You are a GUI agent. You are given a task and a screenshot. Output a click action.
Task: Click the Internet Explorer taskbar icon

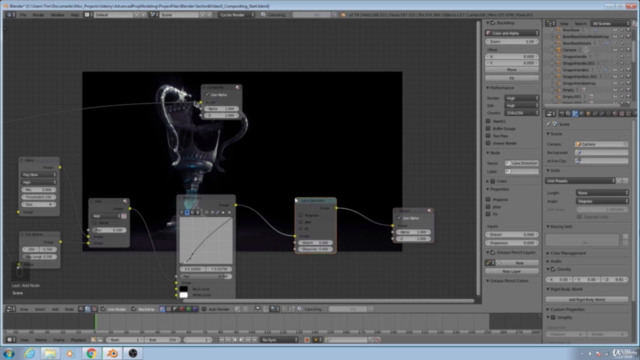(30, 353)
